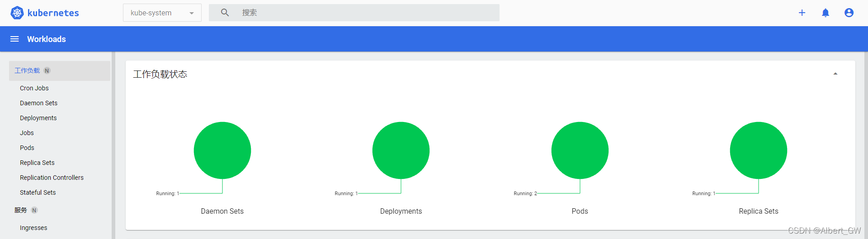
Task: Click the Deployments chart label
Action: pos(401,211)
